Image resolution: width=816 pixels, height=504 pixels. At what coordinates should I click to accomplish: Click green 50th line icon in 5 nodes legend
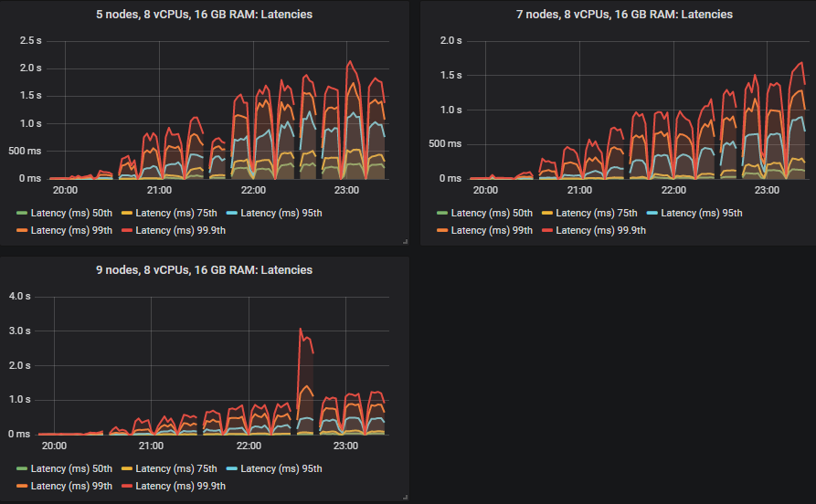(x=22, y=213)
